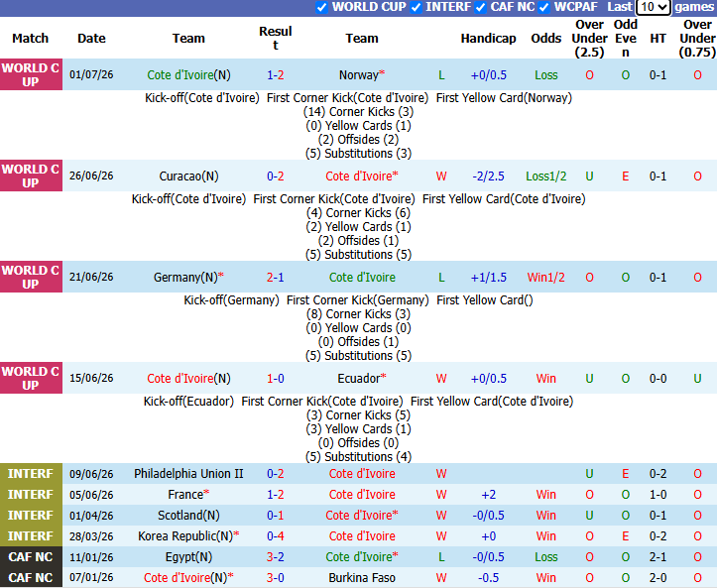Uncheck the WORLD CUP filter checkbox
This screenshot has height=588, width=717.
[322, 7]
